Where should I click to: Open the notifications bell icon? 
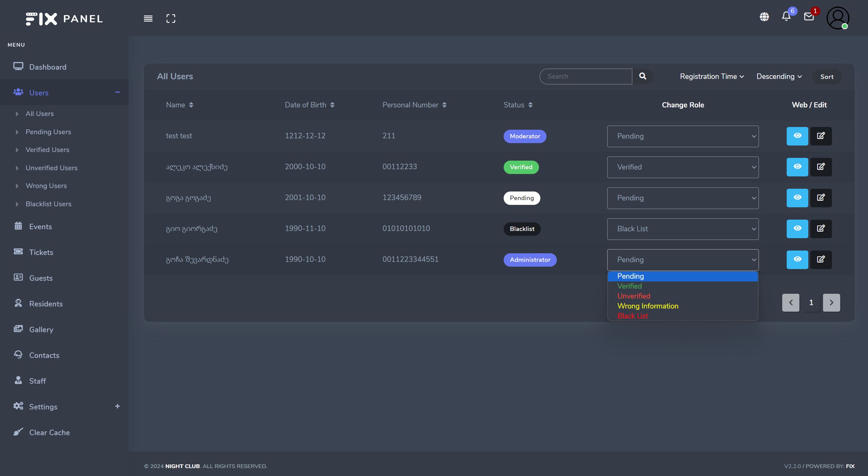(x=786, y=16)
